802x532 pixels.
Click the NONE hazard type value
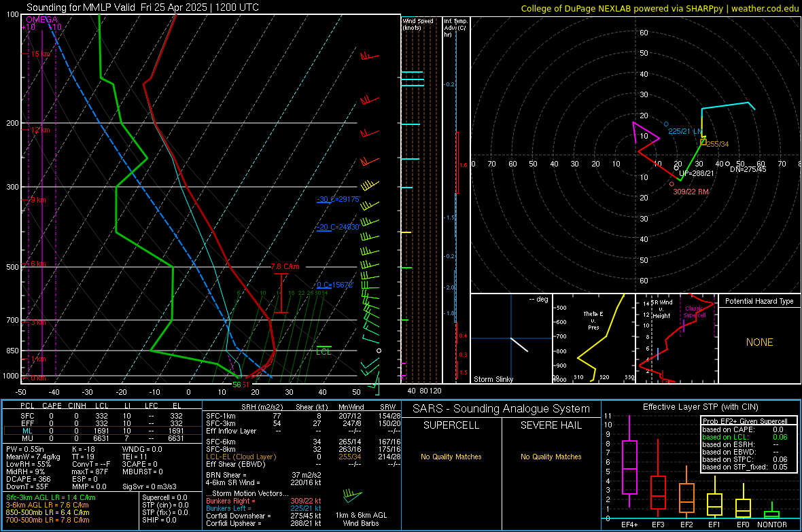pyautogui.click(x=760, y=342)
